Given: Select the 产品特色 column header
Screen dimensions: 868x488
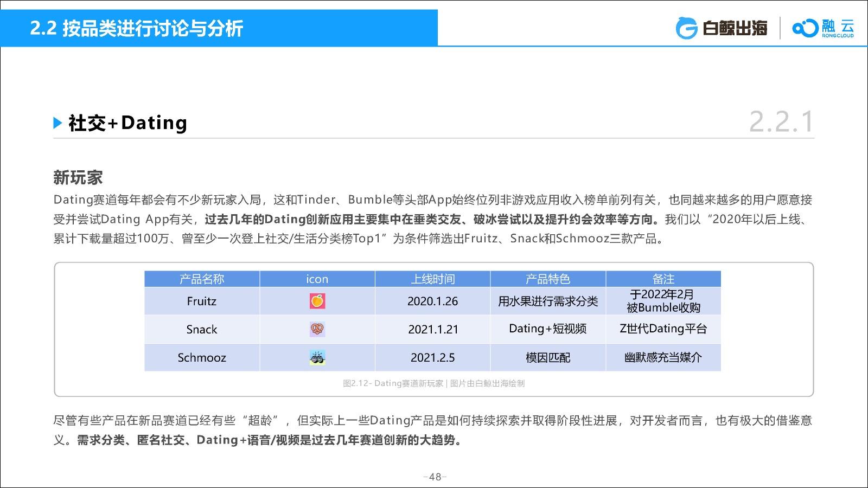Looking at the screenshot, I should pyautogui.click(x=548, y=279).
